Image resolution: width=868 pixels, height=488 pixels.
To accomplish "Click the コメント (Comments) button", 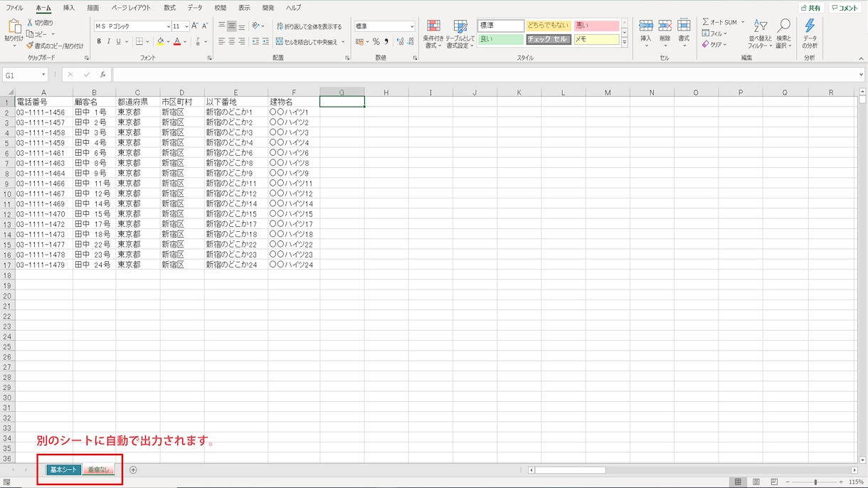I will coord(845,8).
